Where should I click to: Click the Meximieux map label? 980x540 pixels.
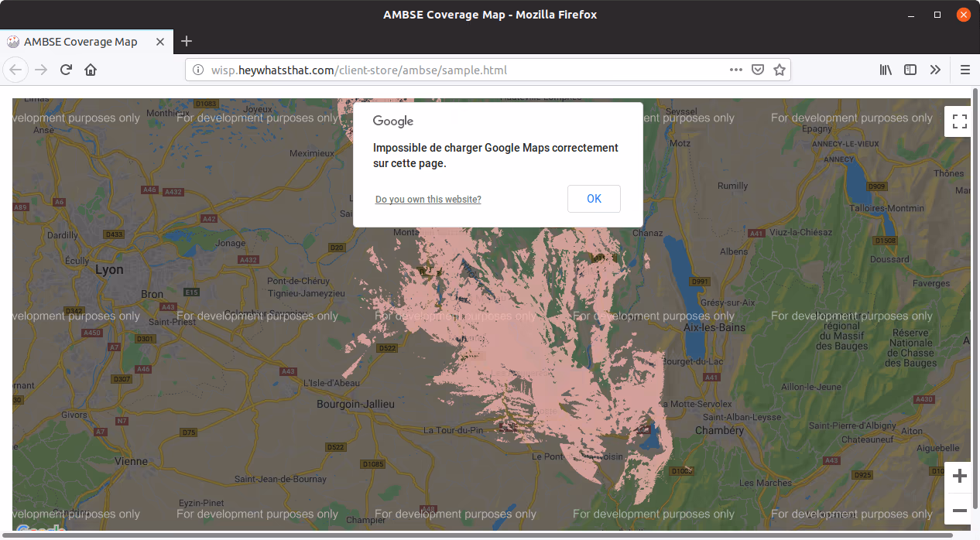tap(312, 153)
